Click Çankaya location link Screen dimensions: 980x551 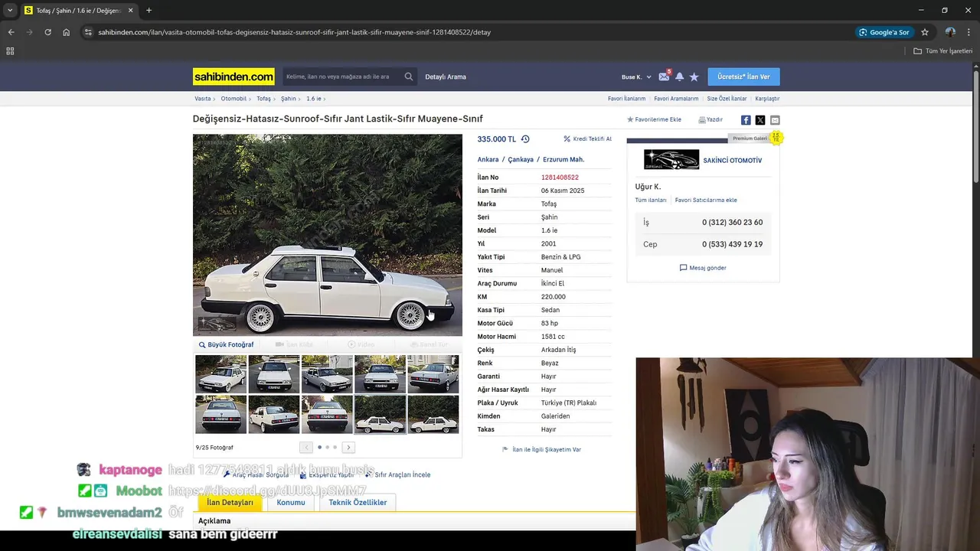click(521, 160)
